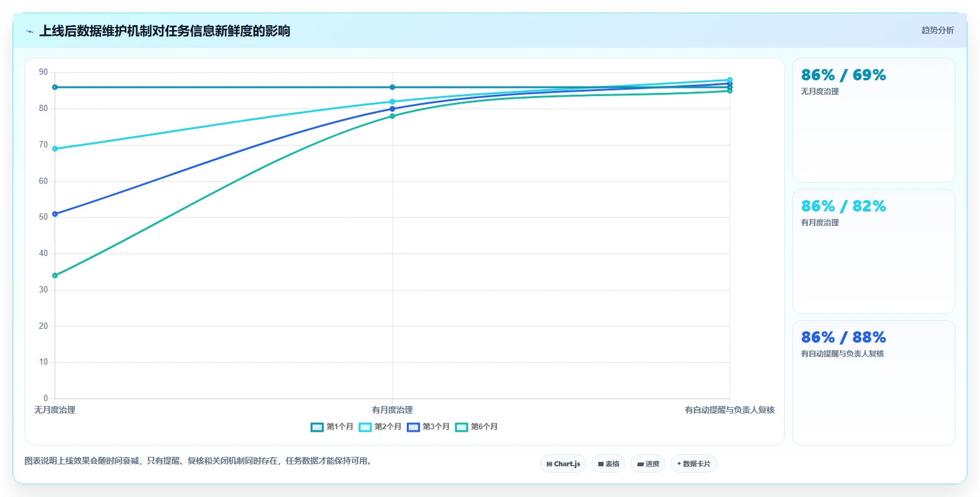980x497 pixels.
Task: Click the 第2个月 data point at 无月度治理
Action: pyautogui.click(x=55, y=149)
